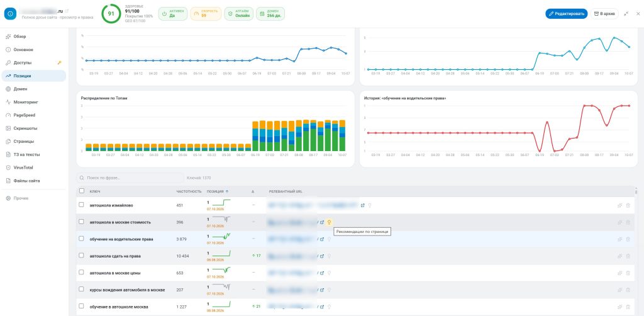
Task: Click the pin icon in the автошкола измайлово row
Action: [x=619, y=205]
